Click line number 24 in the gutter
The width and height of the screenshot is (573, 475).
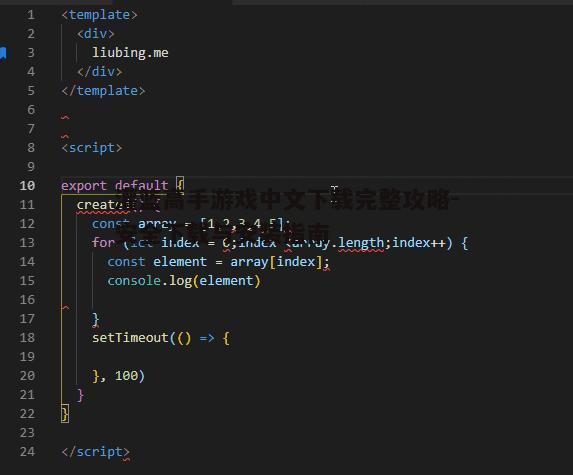coord(27,452)
